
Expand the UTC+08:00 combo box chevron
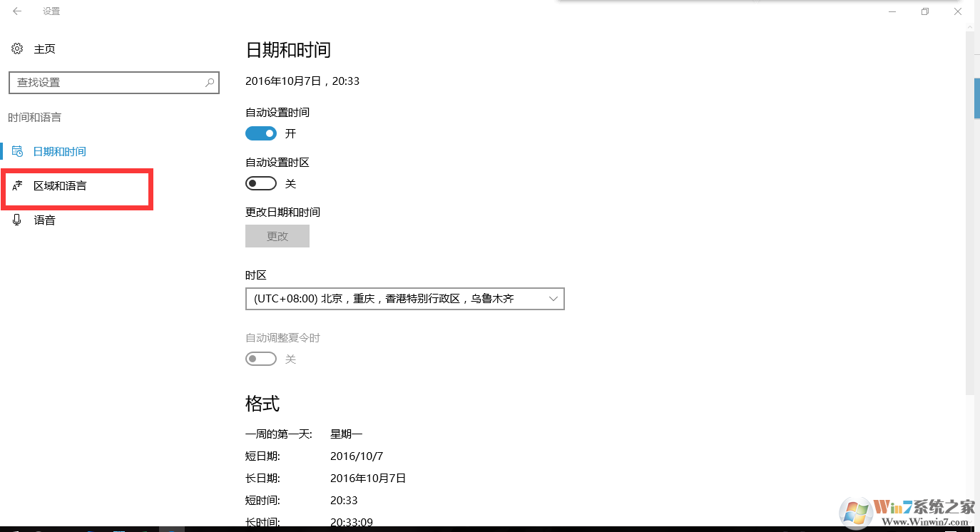coord(553,298)
